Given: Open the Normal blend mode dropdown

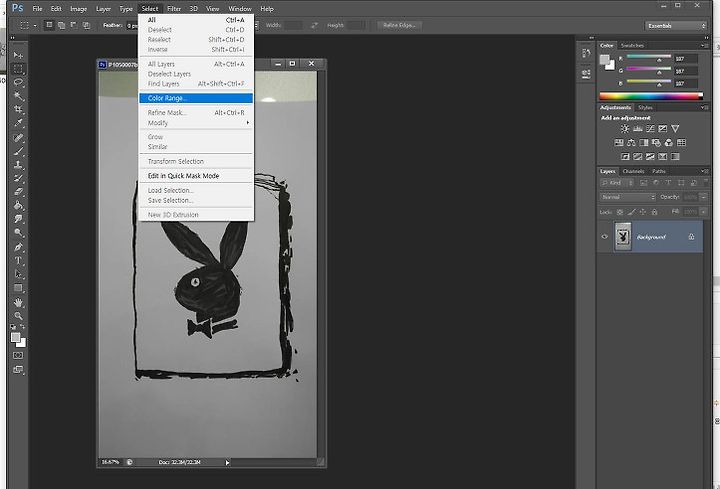Looking at the screenshot, I should point(627,197).
